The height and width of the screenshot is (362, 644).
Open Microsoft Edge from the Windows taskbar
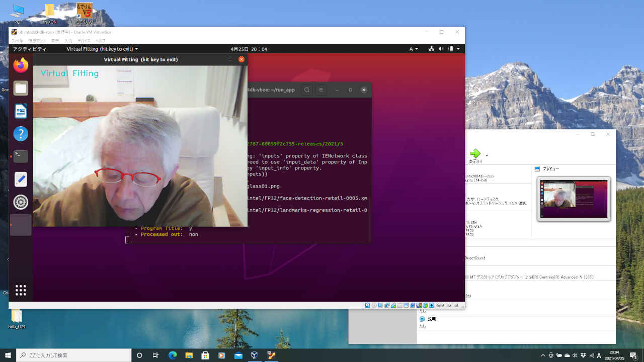coord(173,355)
